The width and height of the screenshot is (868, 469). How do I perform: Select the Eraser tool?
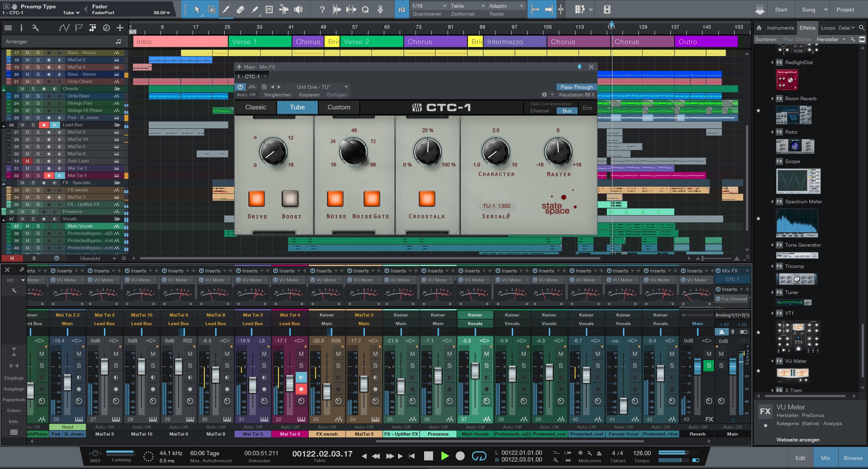(x=240, y=9)
